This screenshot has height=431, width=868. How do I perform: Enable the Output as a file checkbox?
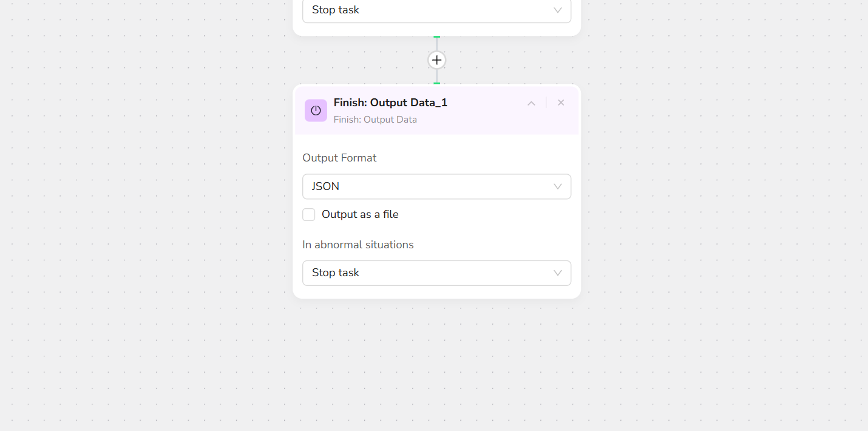(309, 214)
